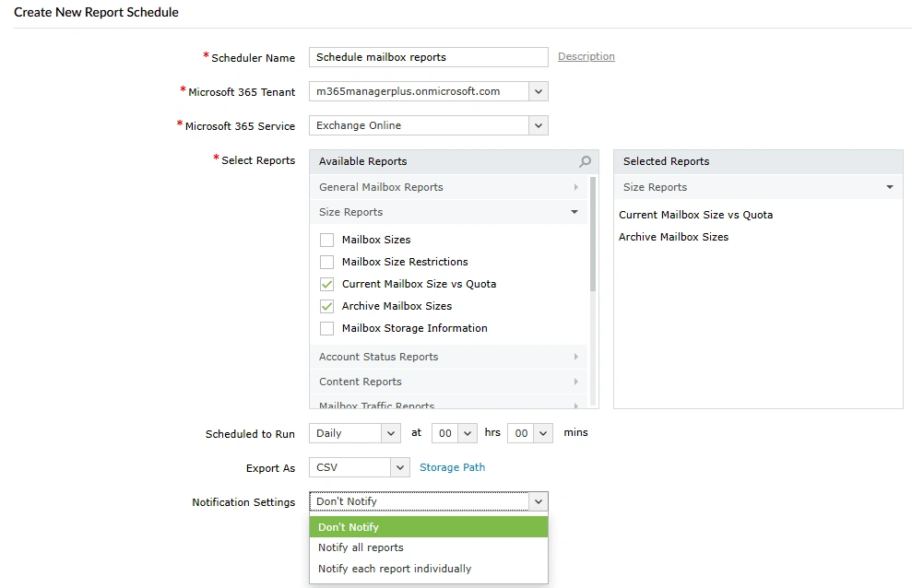Open the Microsoft 365 Tenant dropdown
This screenshot has width=912, height=588.
pos(538,91)
